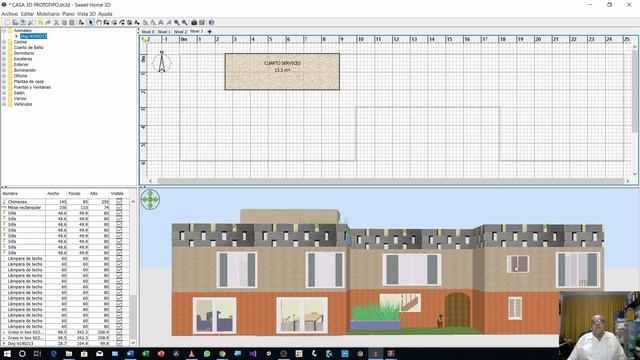Viewport: 640px width, 360px height.
Task: Open the Windows Start button
Action: (7, 353)
